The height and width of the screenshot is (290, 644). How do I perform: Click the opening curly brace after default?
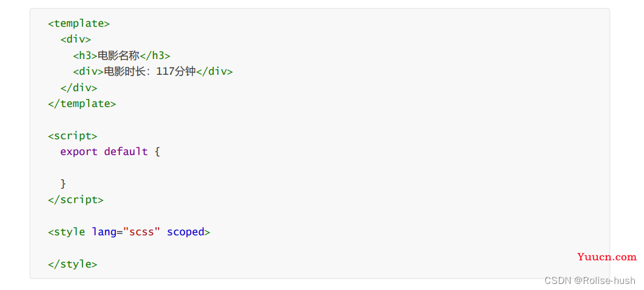coord(157,152)
